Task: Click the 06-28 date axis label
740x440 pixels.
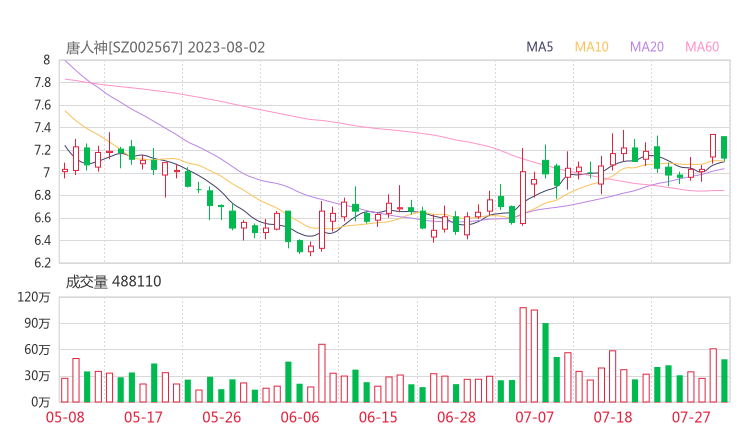Action: (x=456, y=417)
